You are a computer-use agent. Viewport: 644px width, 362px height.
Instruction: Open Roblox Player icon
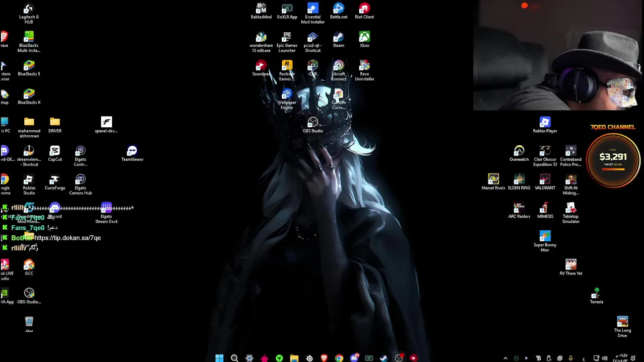pos(545,125)
